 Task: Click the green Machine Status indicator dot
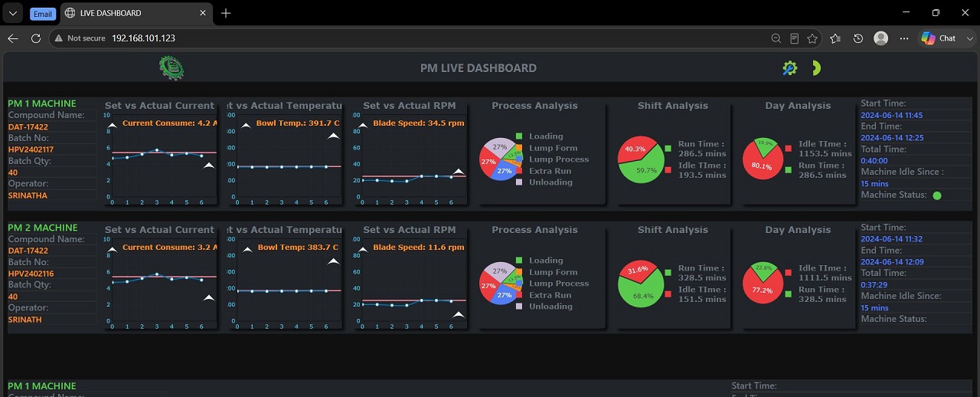(x=937, y=195)
